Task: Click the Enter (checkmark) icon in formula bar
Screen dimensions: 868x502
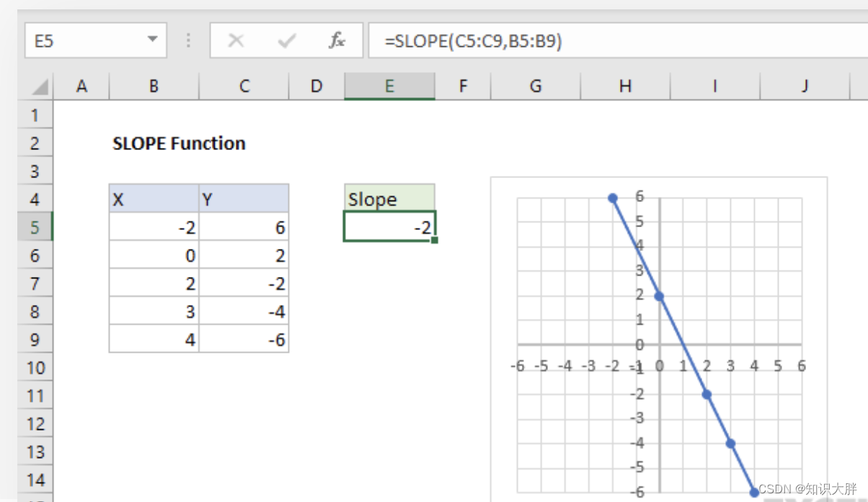Action: point(285,40)
